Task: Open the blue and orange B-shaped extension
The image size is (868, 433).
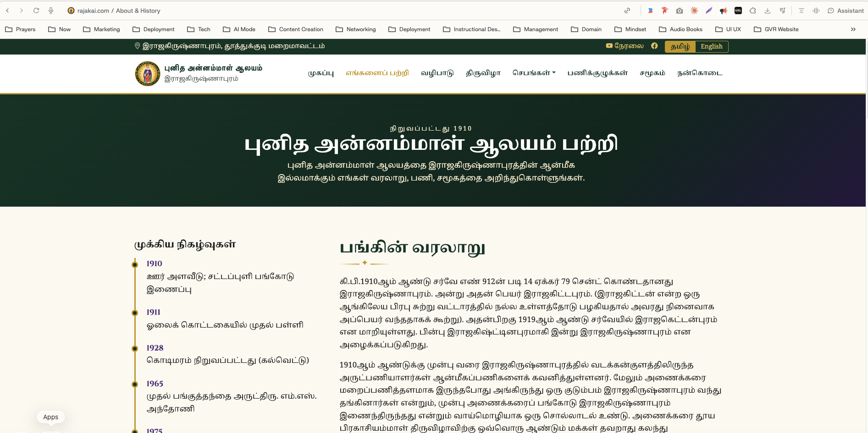Action: click(x=650, y=11)
